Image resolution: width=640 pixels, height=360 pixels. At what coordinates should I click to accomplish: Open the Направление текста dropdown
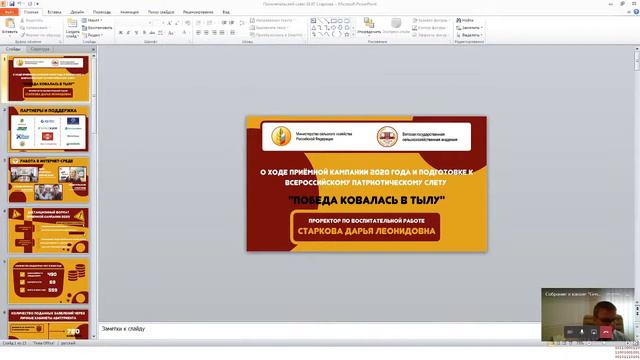point(273,20)
